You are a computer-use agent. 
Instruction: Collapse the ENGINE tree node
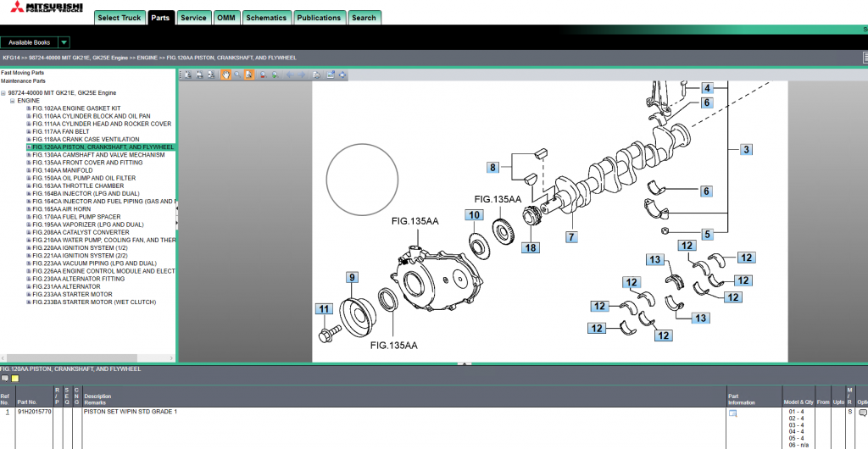[x=12, y=101]
